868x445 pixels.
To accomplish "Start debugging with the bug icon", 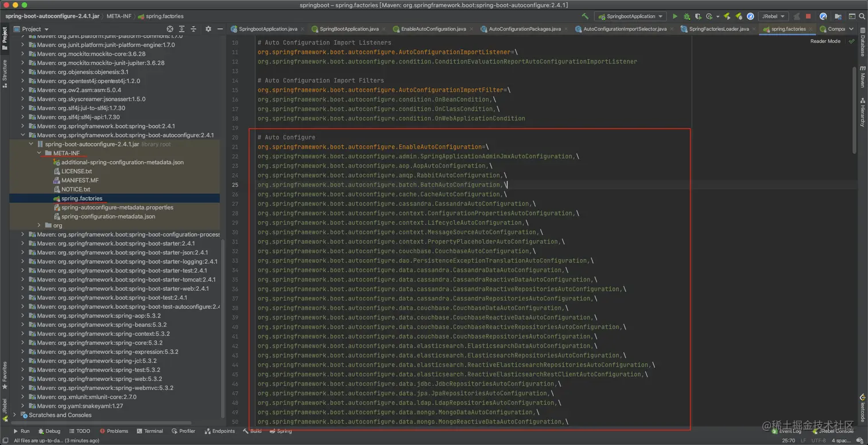I will point(687,17).
